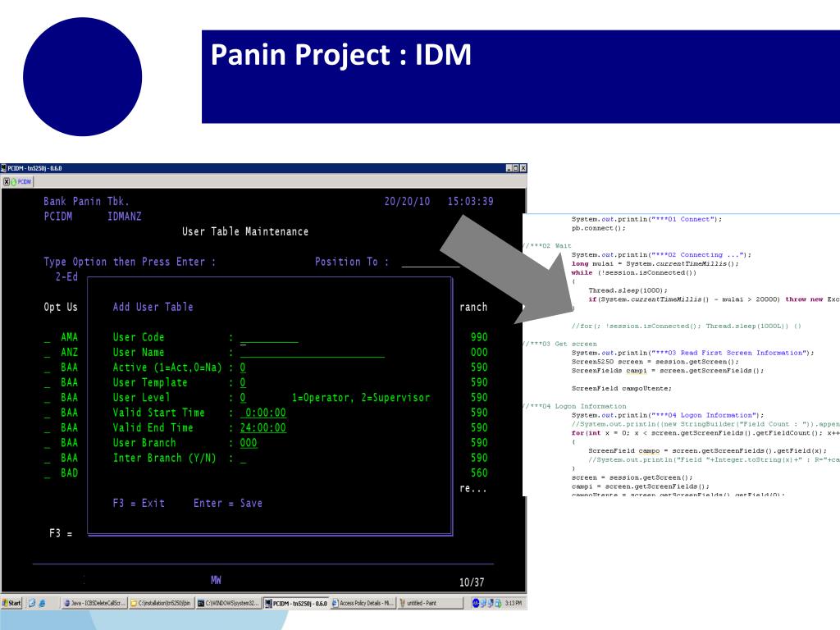
Task: Select the "IDMANZ" text in the terminal header
Action: (125, 217)
